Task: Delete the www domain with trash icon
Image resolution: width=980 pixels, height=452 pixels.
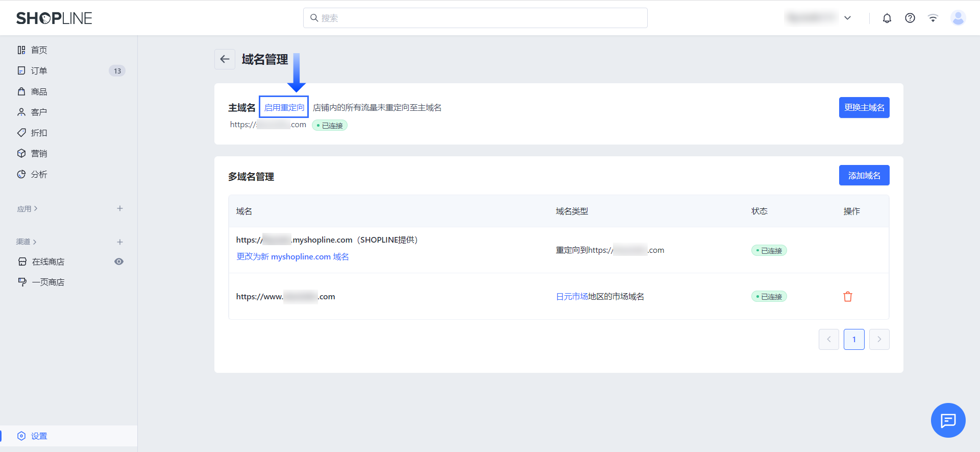Action: pos(848,297)
